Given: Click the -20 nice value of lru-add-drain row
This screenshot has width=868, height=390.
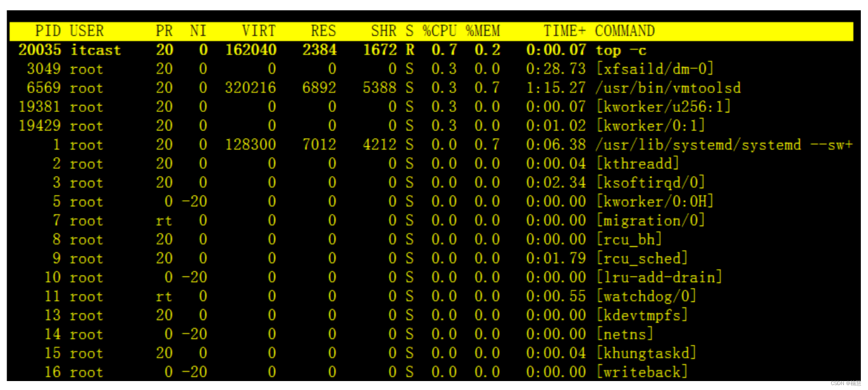Looking at the screenshot, I should 194,277.
